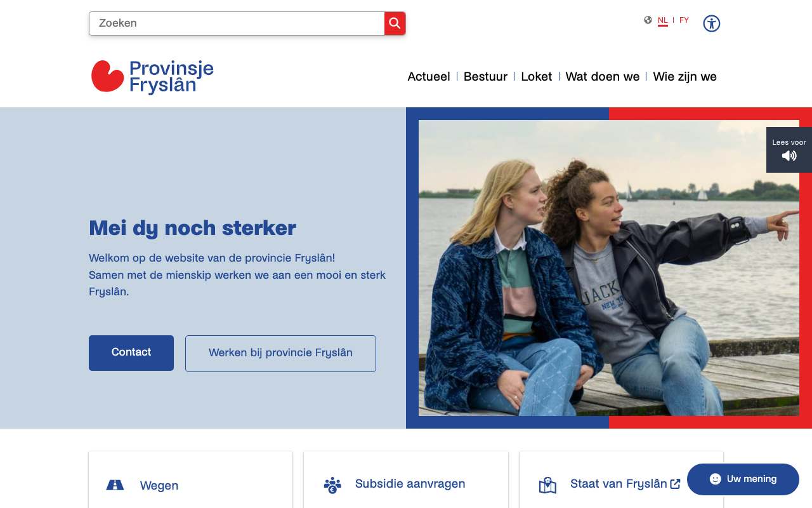The height and width of the screenshot is (508, 812).
Task: Click the external link icon after Staat van Fryslân
Action: 675,484
